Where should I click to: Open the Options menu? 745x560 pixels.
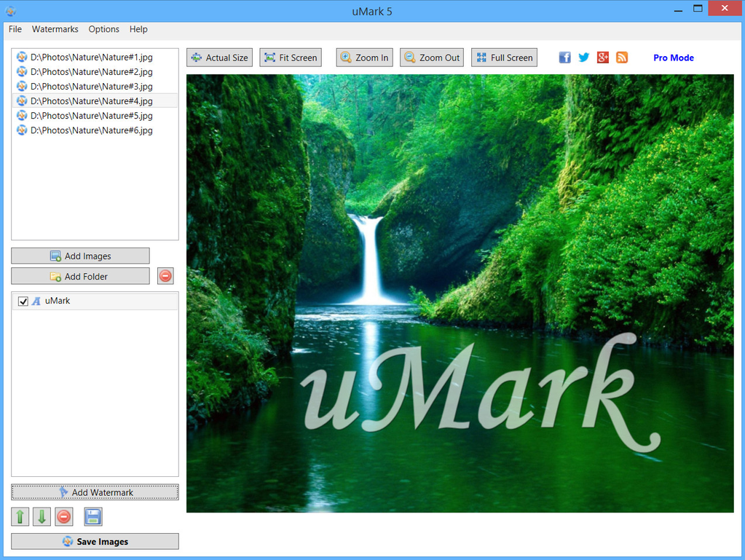(x=103, y=29)
